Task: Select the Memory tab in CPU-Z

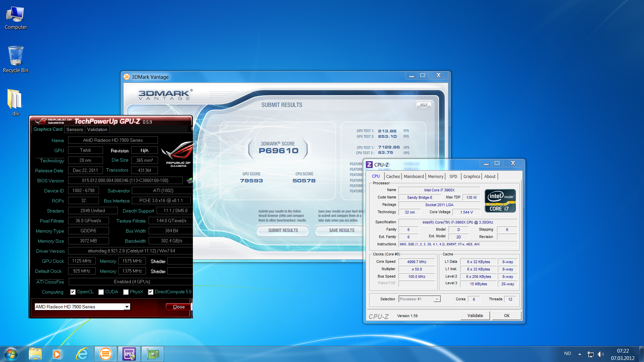Action: pos(435,177)
